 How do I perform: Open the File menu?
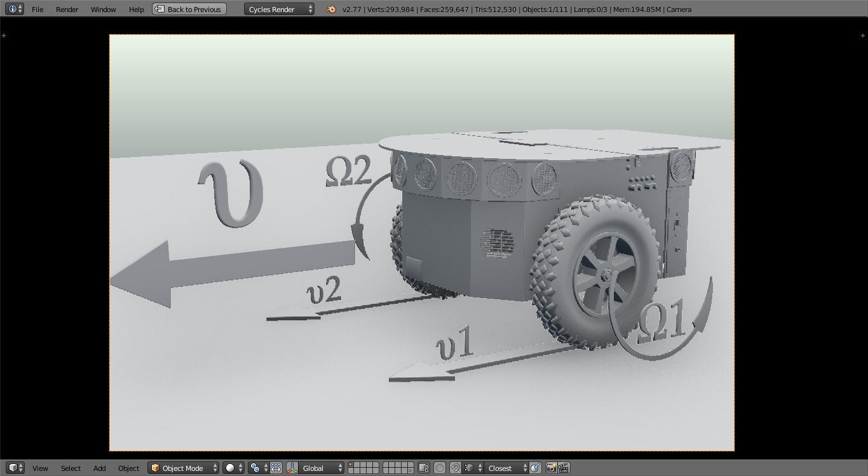pos(37,9)
